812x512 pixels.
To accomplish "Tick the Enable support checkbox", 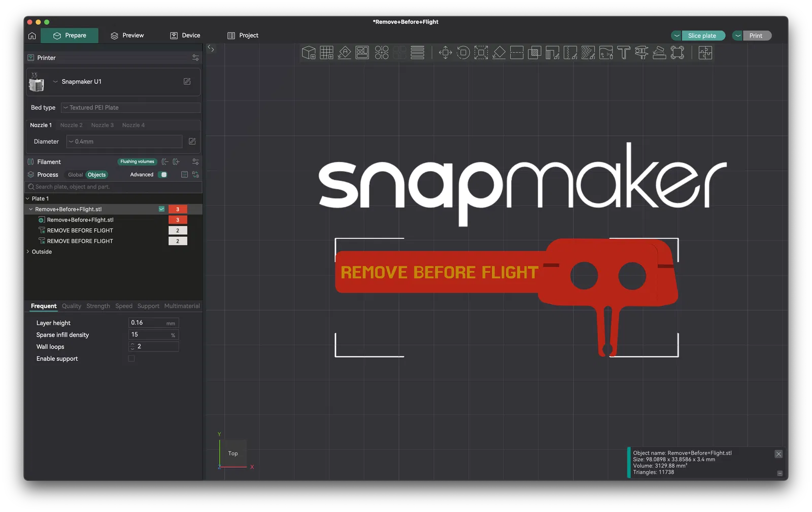I will pyautogui.click(x=131, y=359).
